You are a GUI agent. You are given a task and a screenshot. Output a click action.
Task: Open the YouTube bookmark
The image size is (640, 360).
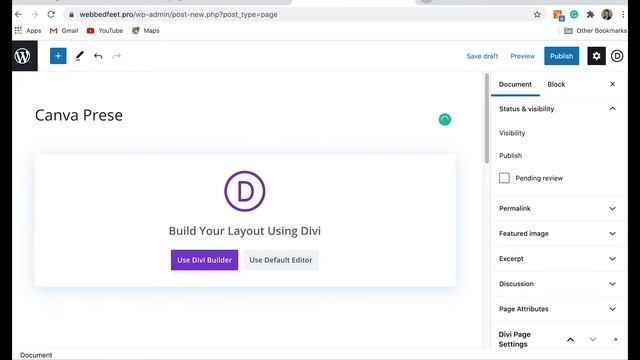(104, 31)
